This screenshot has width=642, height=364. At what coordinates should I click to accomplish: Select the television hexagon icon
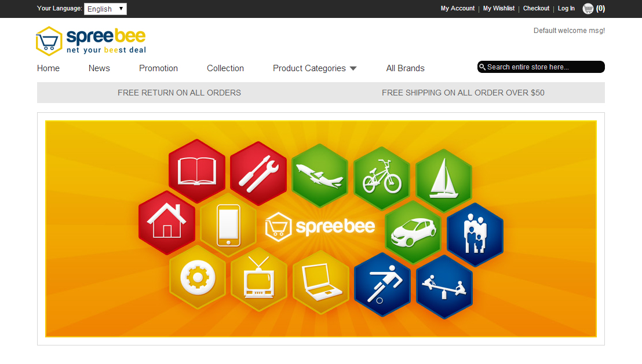[259, 279]
